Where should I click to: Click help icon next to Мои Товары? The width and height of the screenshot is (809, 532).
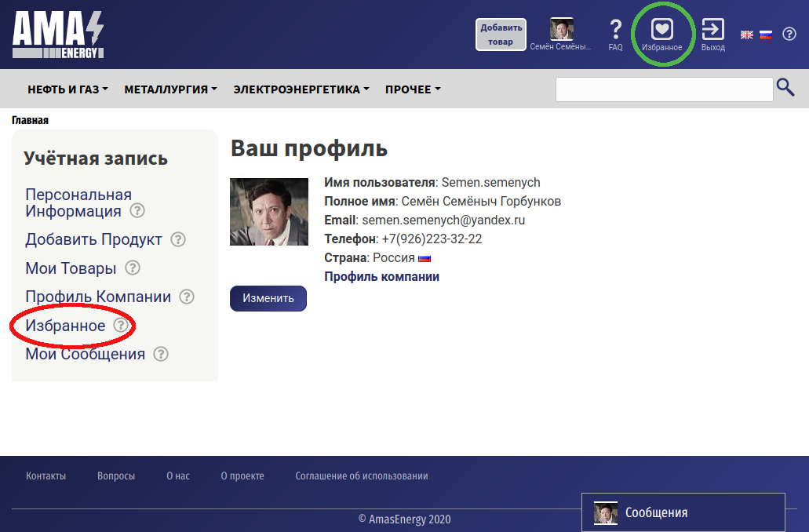click(133, 268)
